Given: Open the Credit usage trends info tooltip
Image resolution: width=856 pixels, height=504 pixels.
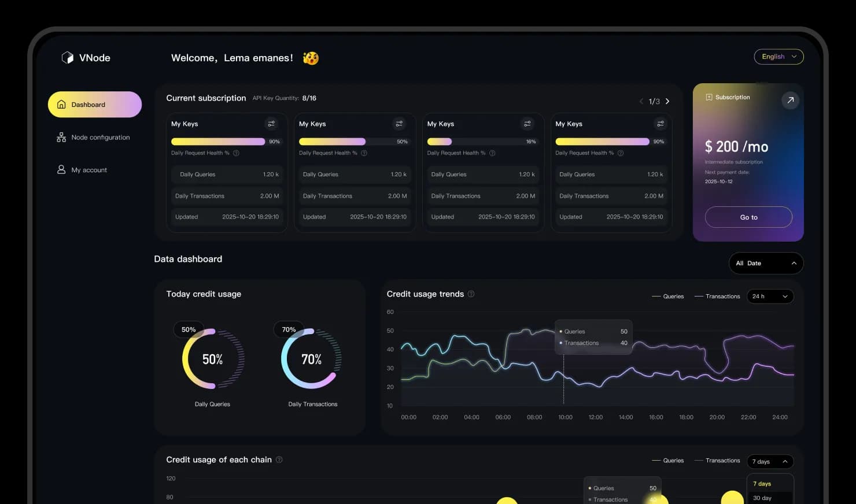Looking at the screenshot, I should (x=471, y=294).
